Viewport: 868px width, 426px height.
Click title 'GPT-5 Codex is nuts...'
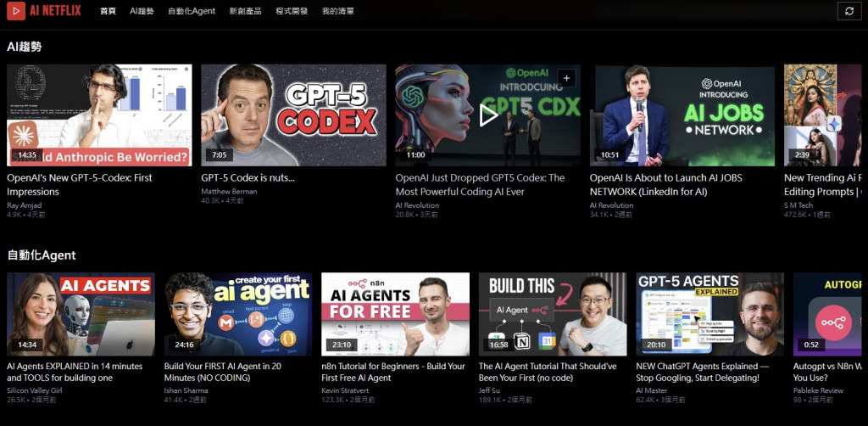pos(248,178)
